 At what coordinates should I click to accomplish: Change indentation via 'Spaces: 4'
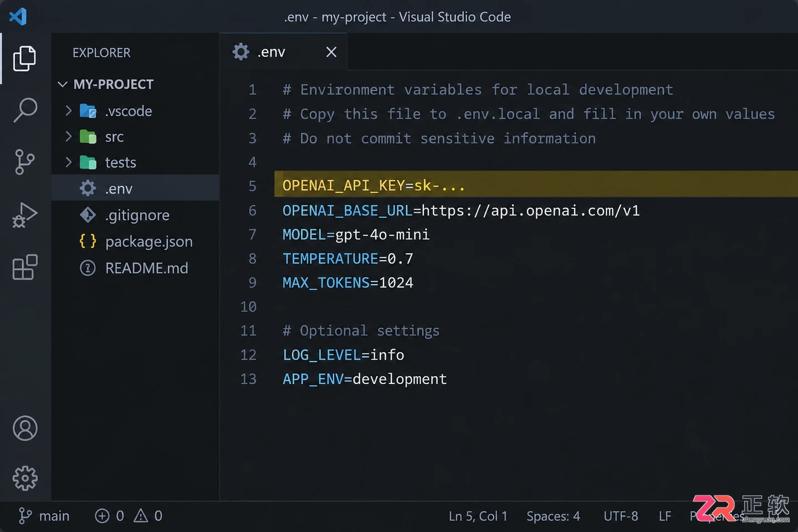point(553,516)
